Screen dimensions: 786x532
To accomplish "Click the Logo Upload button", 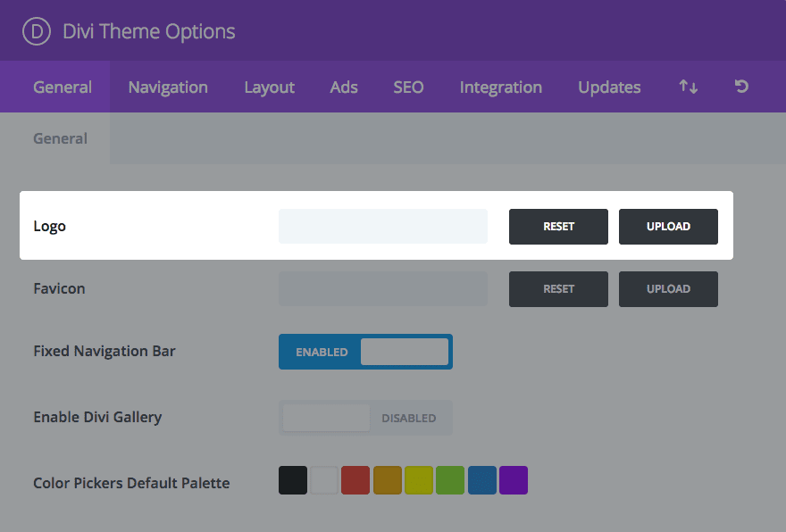I will pos(668,227).
